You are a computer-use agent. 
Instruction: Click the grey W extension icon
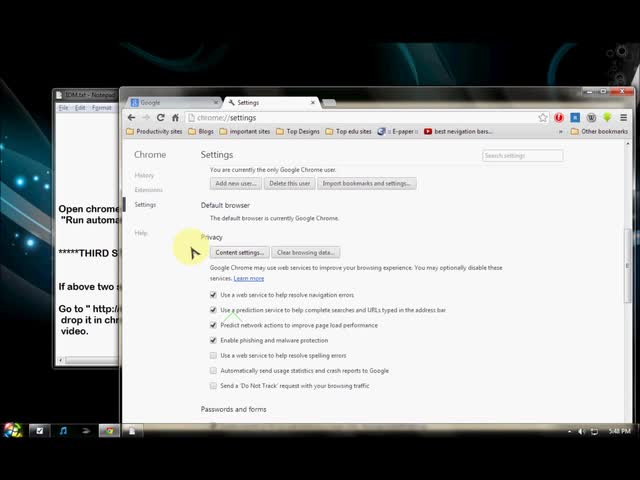(x=591, y=118)
